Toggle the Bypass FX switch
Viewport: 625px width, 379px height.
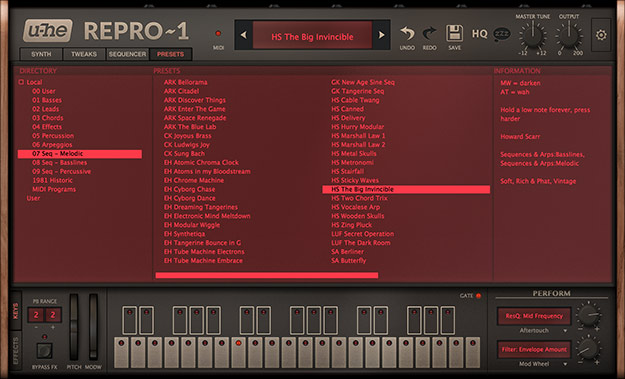[44, 351]
